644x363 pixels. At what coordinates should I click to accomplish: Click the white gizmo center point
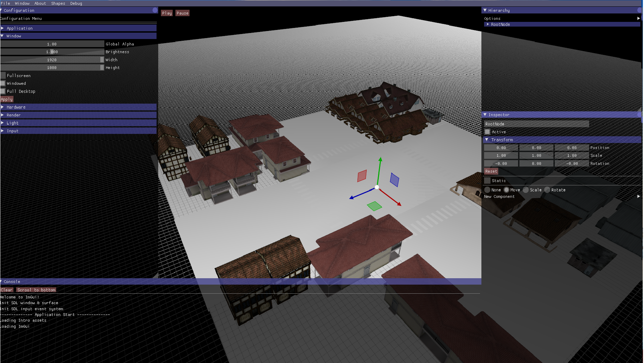[x=377, y=187]
